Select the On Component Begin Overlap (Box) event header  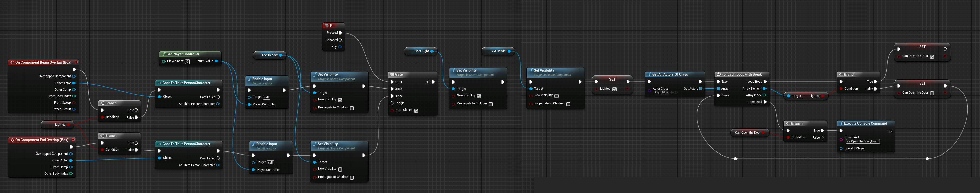(43, 62)
